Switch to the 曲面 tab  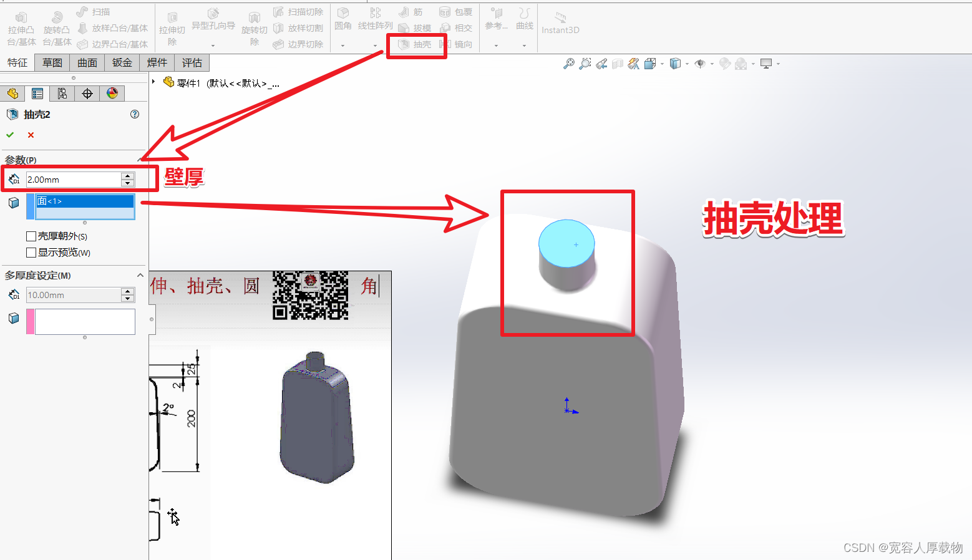87,62
